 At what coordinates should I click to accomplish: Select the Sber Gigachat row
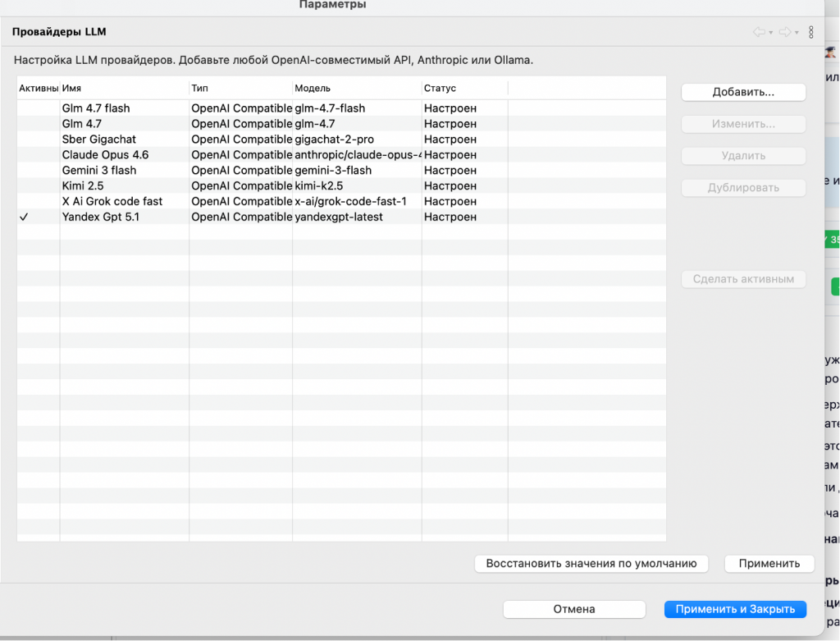341,140
